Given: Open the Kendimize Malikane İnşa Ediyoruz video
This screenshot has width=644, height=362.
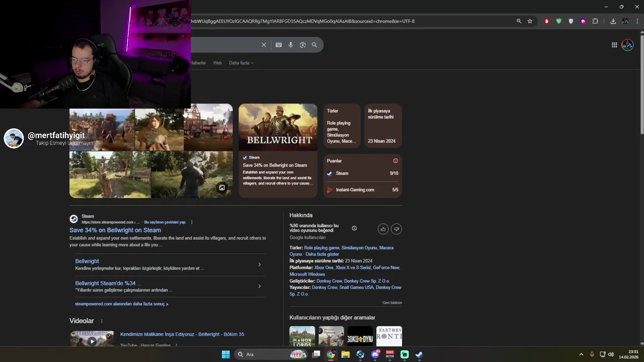Looking at the screenshot, I should [x=182, y=334].
